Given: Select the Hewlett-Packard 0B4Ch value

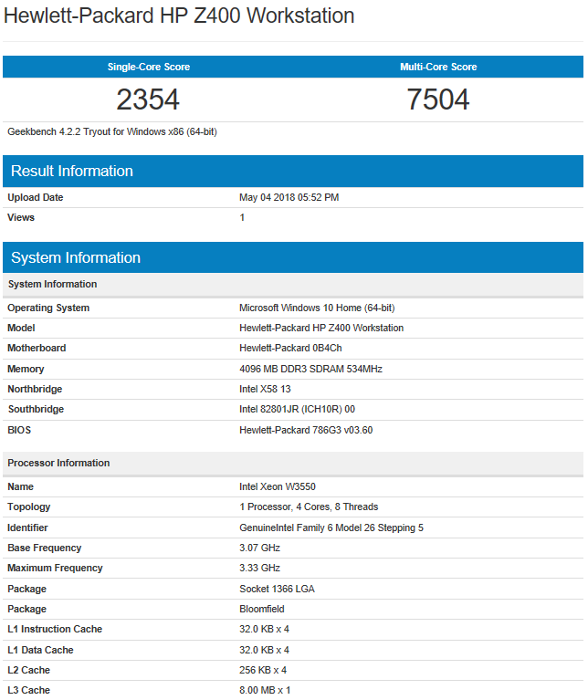Looking at the screenshot, I should [x=290, y=349].
